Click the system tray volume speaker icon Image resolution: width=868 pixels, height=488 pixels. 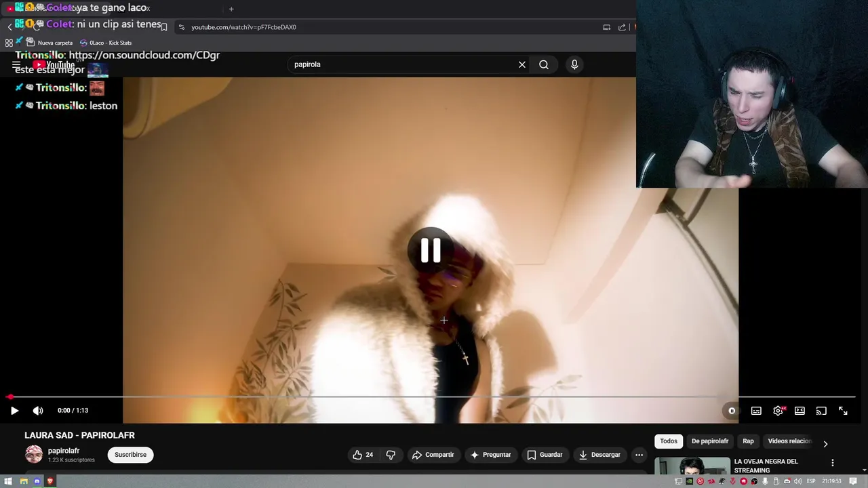click(798, 481)
